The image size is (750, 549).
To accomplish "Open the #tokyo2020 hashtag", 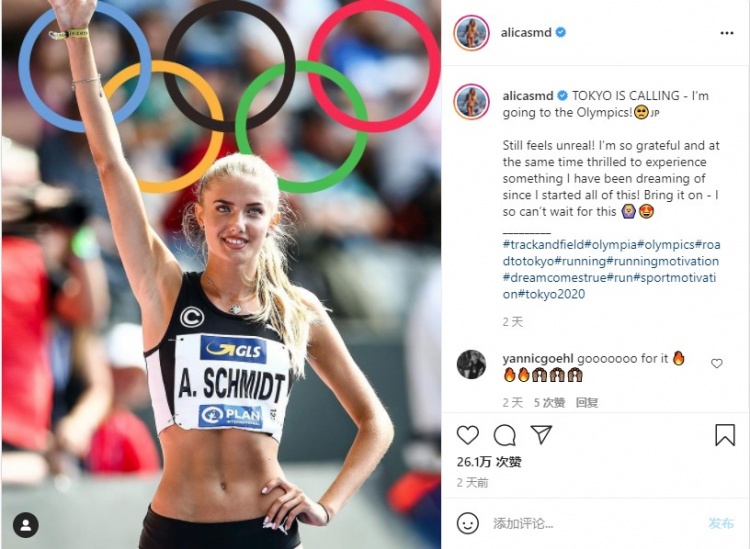I will tap(554, 294).
